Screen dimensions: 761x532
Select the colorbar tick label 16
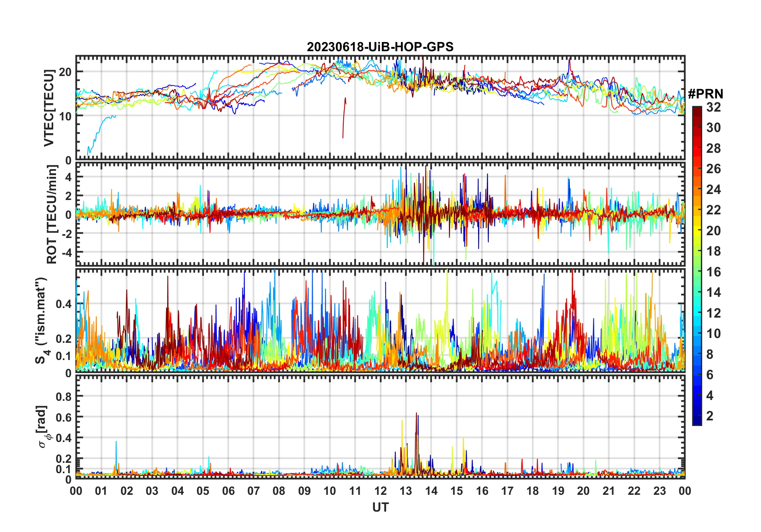tap(713, 272)
